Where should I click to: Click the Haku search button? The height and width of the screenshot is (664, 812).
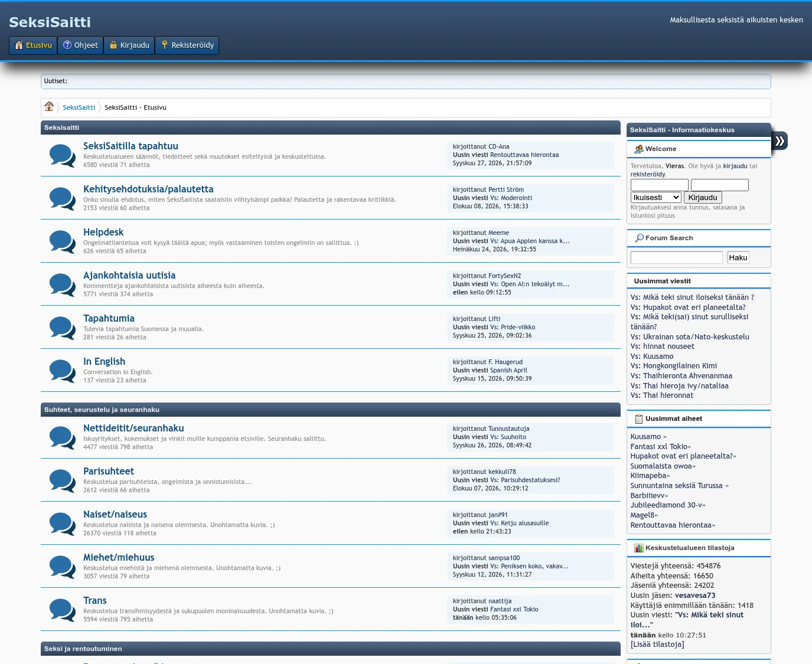click(x=738, y=257)
